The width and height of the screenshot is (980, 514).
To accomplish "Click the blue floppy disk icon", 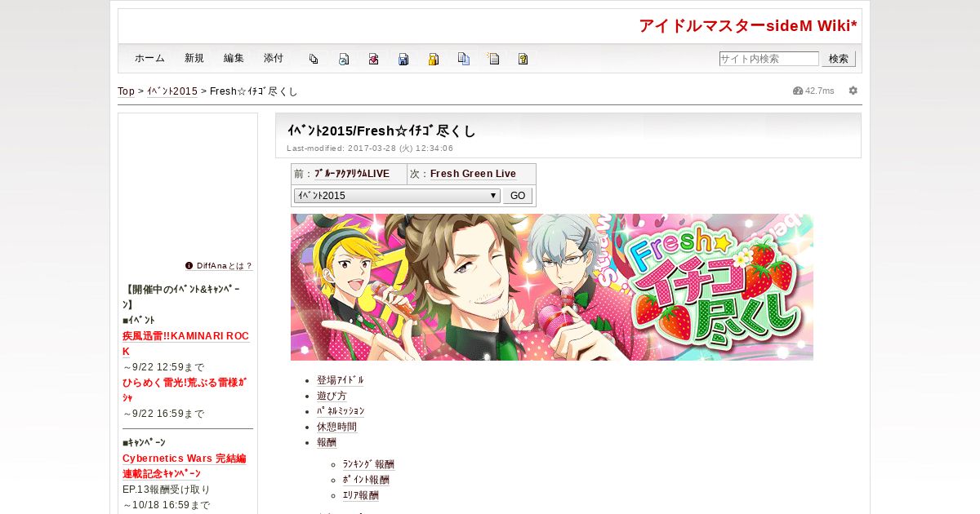I will coord(403,59).
